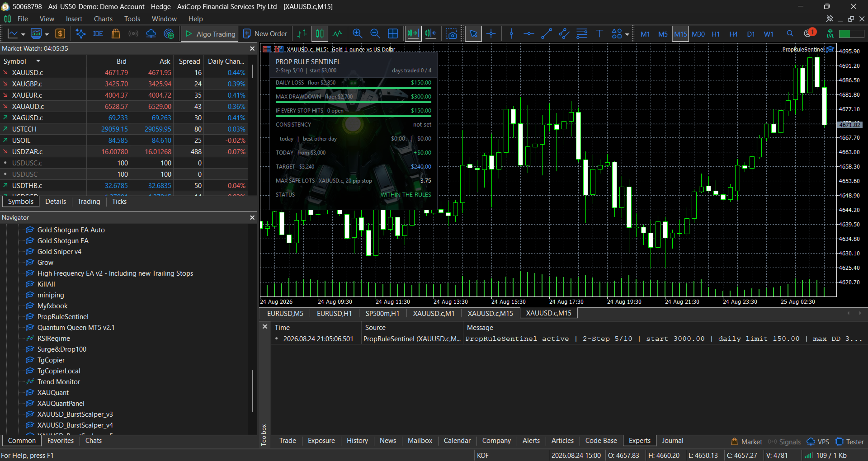Image resolution: width=868 pixels, height=461 pixels.
Task: Open the chart profiles icon
Action: point(36,34)
